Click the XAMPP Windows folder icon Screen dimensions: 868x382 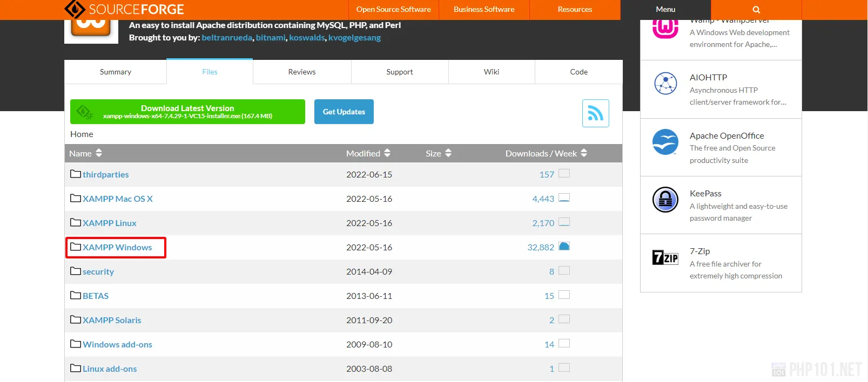point(76,247)
